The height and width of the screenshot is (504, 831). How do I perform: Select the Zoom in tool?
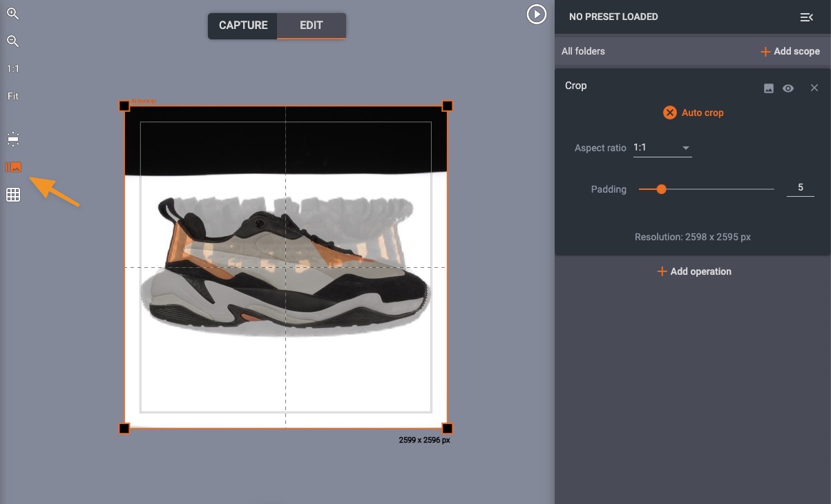pos(12,13)
